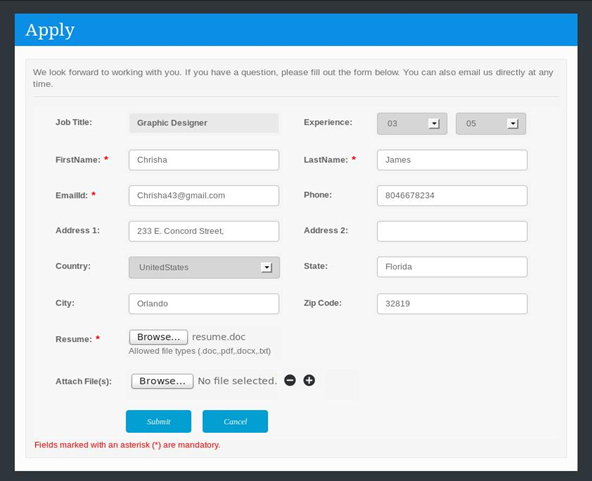The height and width of the screenshot is (481, 592).
Task: Select the Phone number input field
Action: 452,195
